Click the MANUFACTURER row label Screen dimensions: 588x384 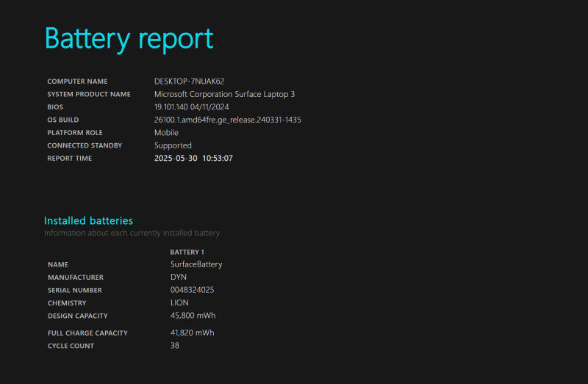pos(76,278)
